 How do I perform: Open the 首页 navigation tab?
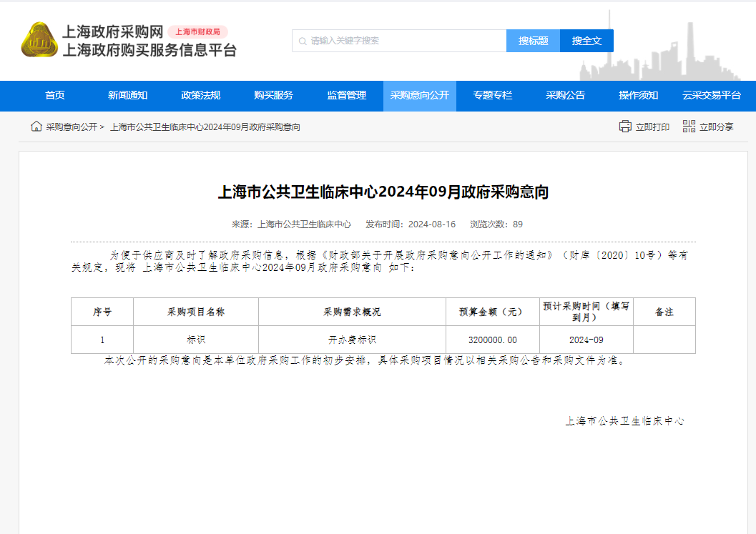55,95
